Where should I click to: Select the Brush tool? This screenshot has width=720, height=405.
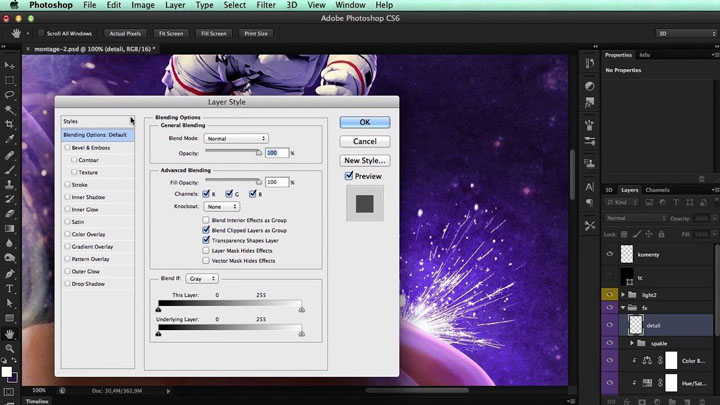9,169
